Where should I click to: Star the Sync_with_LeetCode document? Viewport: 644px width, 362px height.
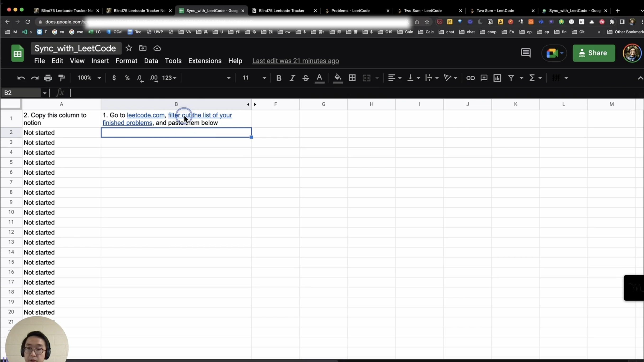coord(129,48)
